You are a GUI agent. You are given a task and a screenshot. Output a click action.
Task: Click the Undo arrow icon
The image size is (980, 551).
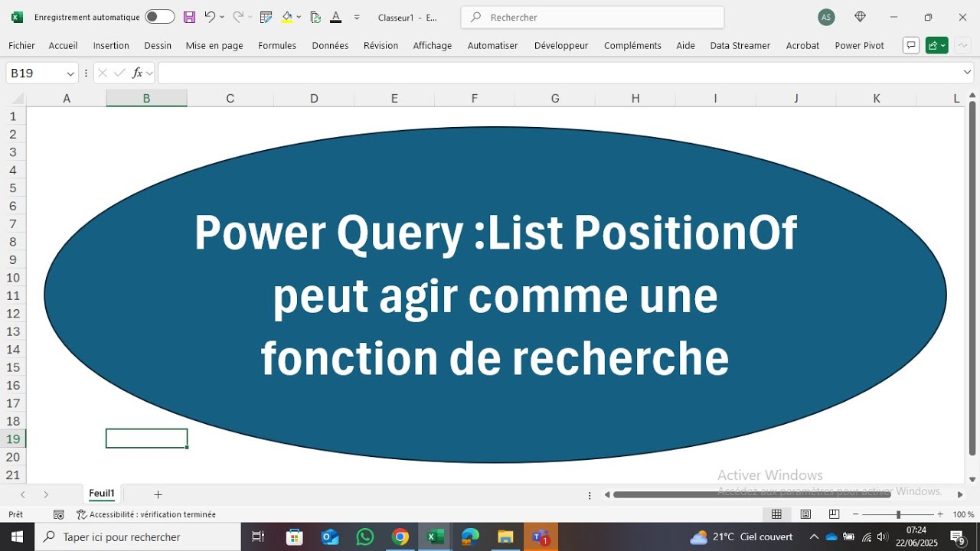point(209,17)
